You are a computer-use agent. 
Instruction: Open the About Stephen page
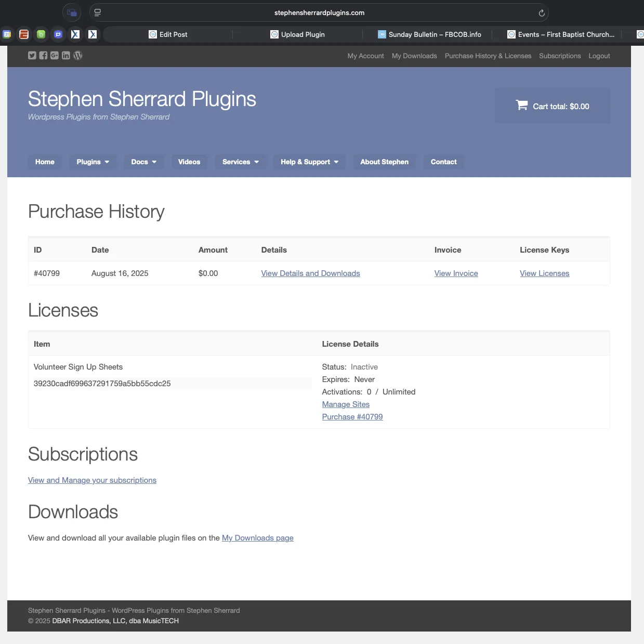(x=385, y=162)
